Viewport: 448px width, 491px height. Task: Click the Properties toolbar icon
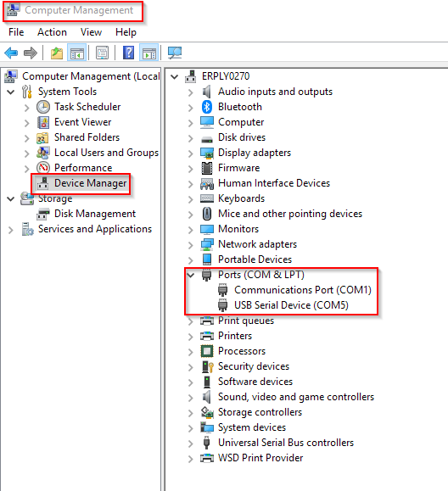pos(102,53)
